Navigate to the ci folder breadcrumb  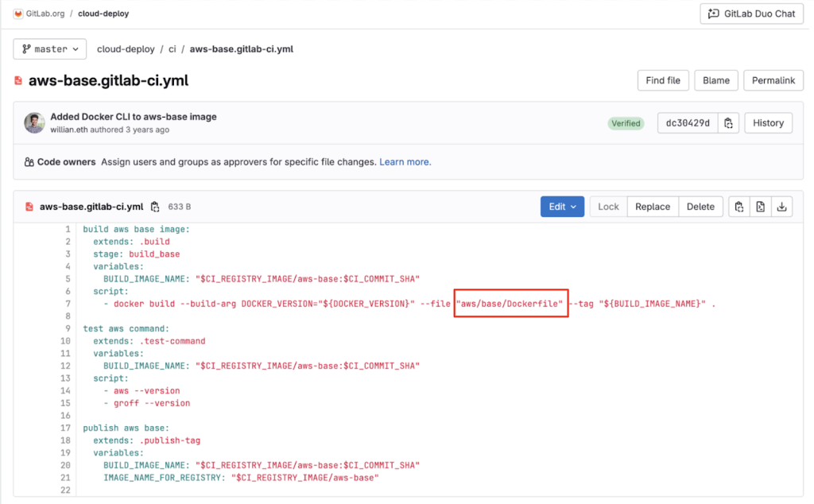(x=172, y=48)
